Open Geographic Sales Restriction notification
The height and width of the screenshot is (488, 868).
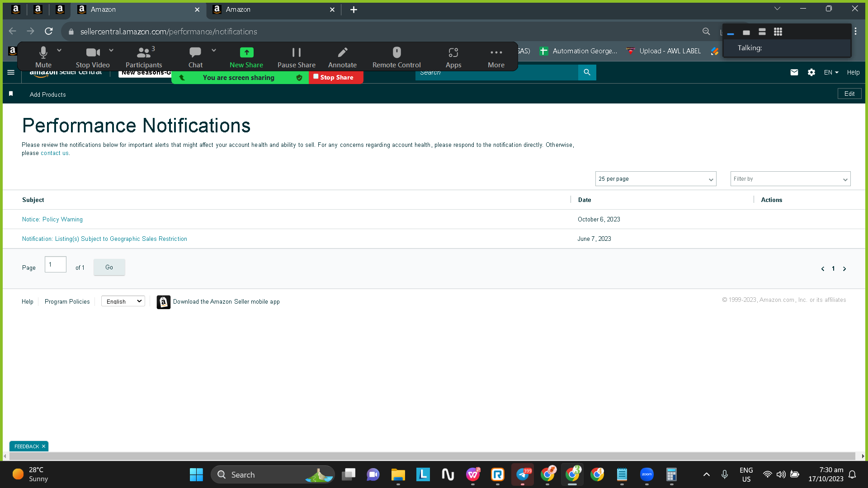pos(104,239)
